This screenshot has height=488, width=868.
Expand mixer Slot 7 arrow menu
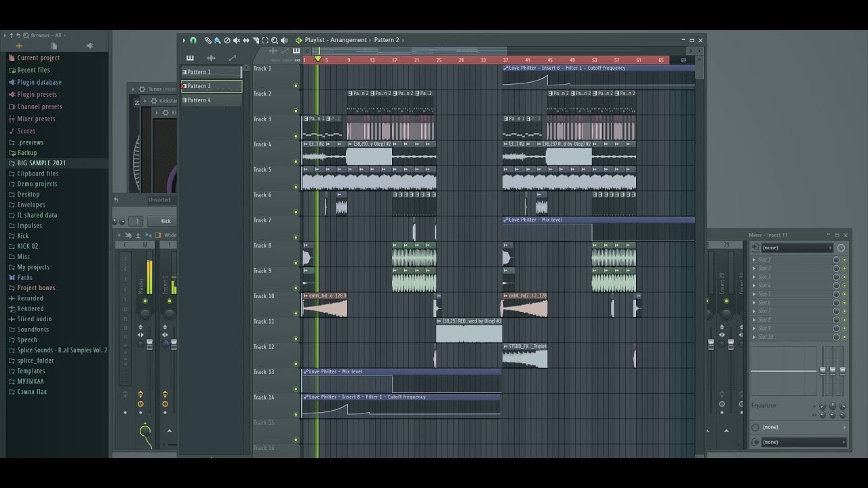point(754,311)
